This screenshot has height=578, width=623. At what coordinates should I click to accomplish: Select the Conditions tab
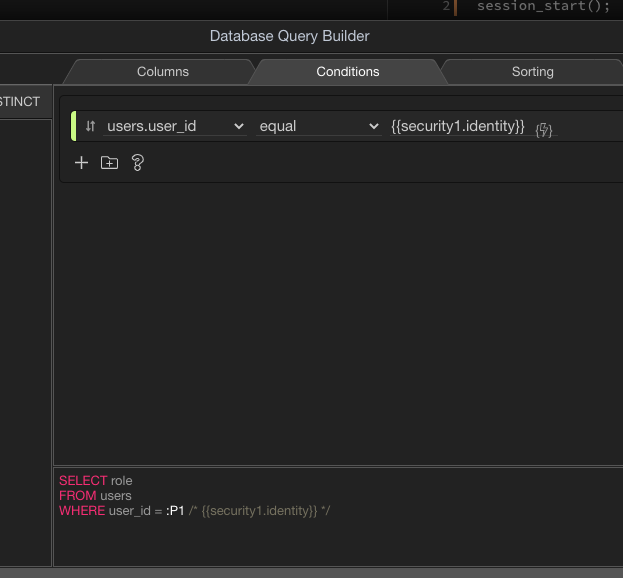pos(347,72)
